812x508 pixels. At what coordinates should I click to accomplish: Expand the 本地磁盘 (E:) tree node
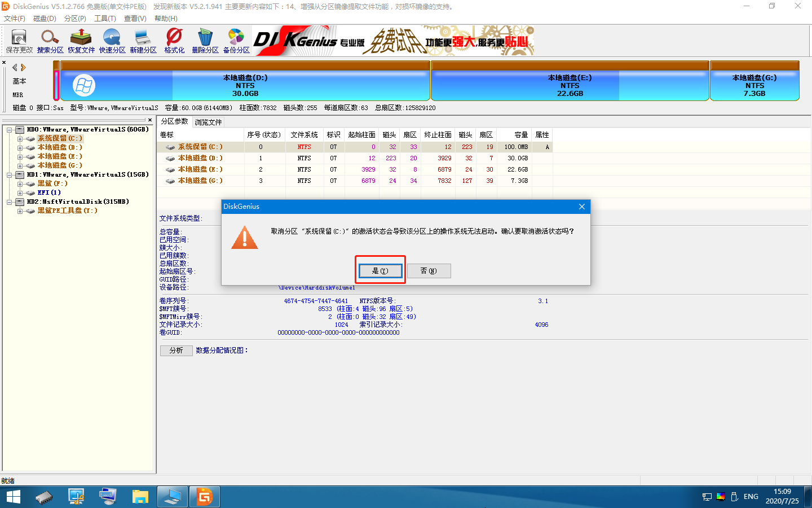click(20, 157)
